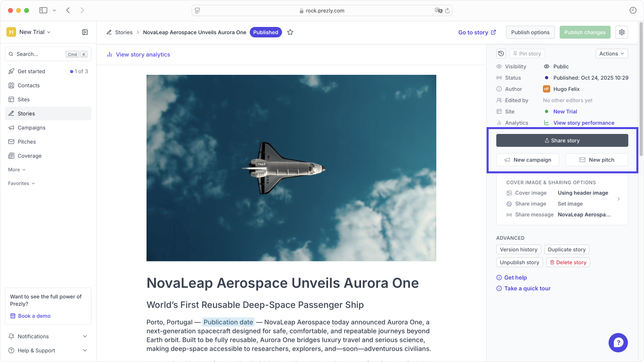Toggle the Pin story button
This screenshot has width=644, height=362.
point(527,53)
